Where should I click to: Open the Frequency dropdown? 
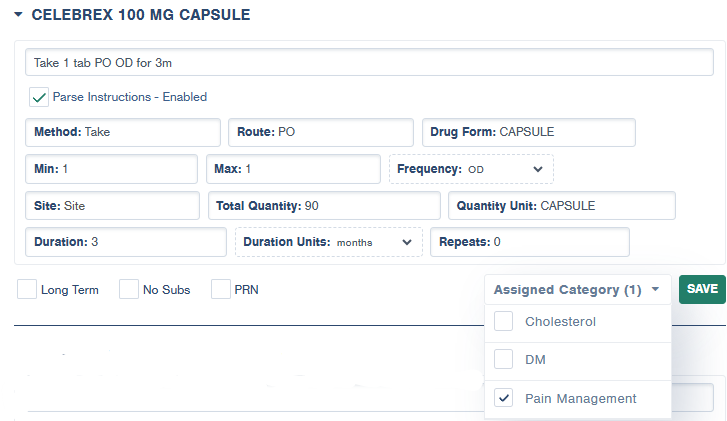tap(471, 169)
